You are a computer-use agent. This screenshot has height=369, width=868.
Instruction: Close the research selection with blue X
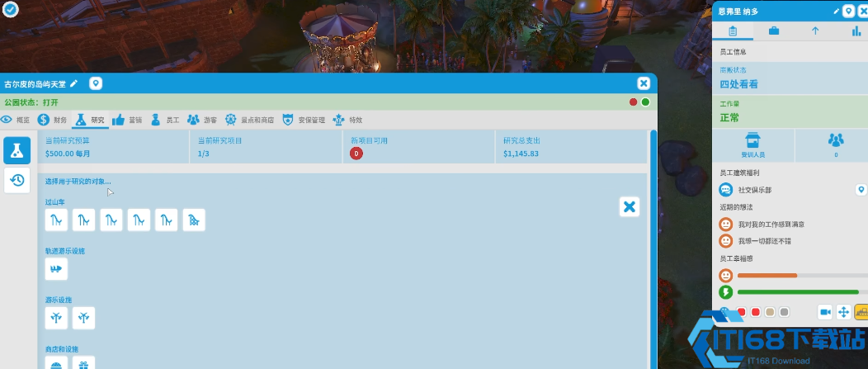[x=630, y=206]
